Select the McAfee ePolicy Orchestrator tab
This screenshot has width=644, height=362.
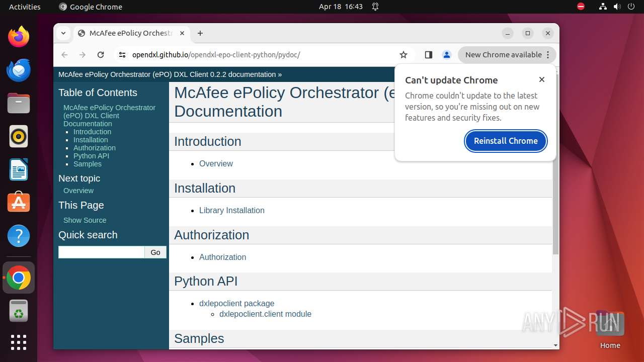(131, 33)
